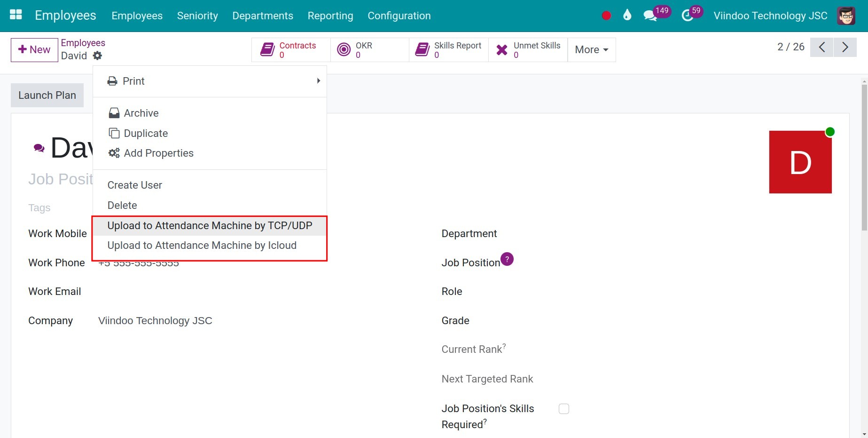Open the gear action menu next to David
Screen dimensions: 868x438
tap(97, 56)
